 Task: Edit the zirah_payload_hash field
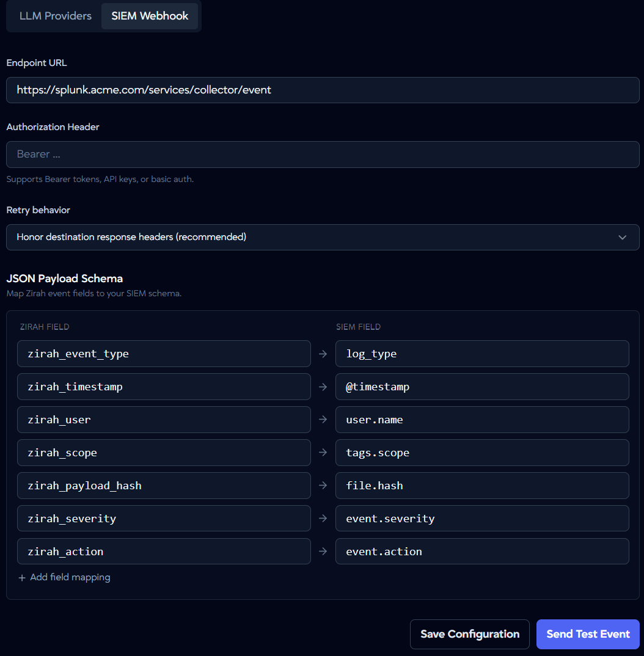click(164, 486)
